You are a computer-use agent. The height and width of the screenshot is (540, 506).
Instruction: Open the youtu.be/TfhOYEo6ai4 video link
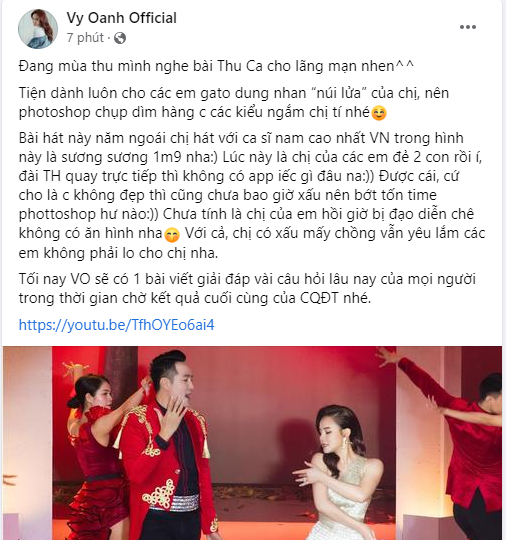point(116,325)
